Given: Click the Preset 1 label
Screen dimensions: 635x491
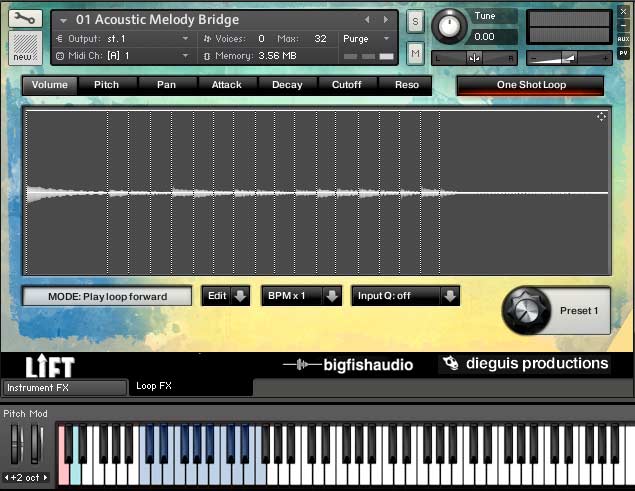Looking at the screenshot, I should 579,311.
